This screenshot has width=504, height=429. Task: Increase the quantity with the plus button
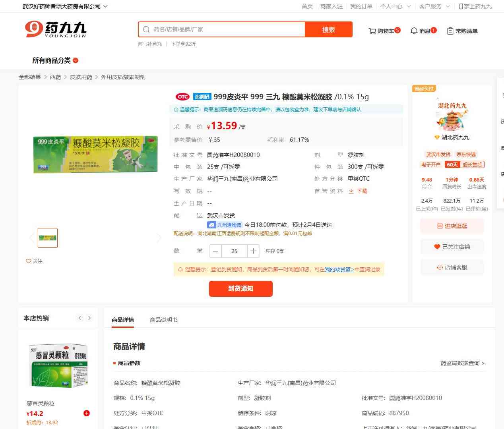253,251
